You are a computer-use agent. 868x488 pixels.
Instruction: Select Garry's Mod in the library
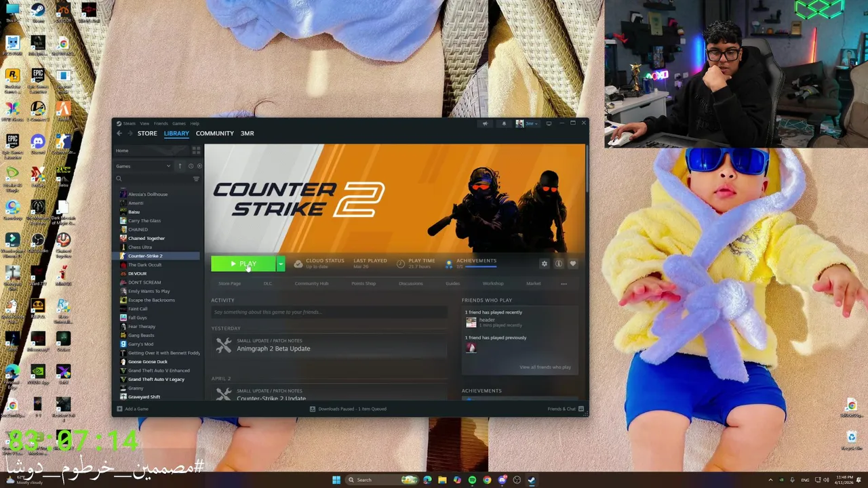click(140, 344)
